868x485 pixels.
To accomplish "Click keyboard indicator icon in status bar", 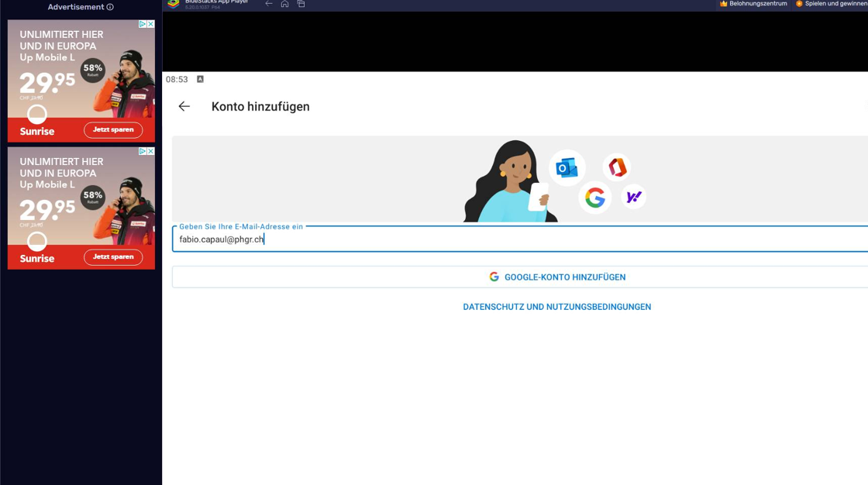I will click(201, 79).
